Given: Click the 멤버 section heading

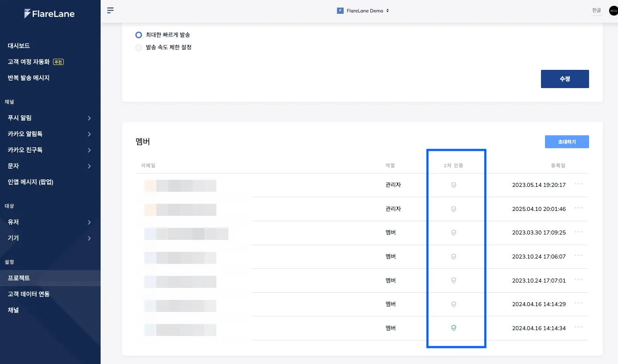Looking at the screenshot, I should [x=142, y=142].
